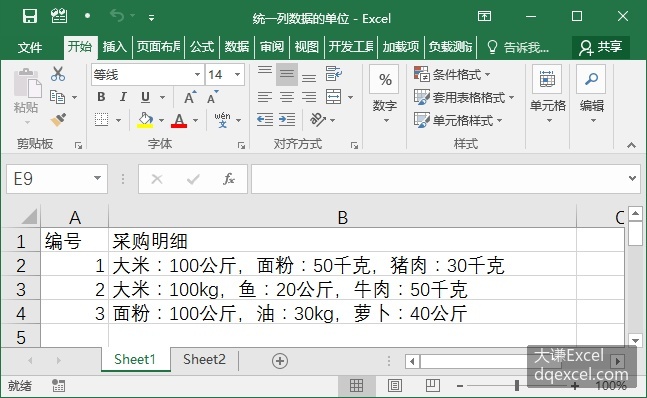The image size is (647, 398).
Task: Collapse the ribbon with the up chevron
Action: (631, 145)
